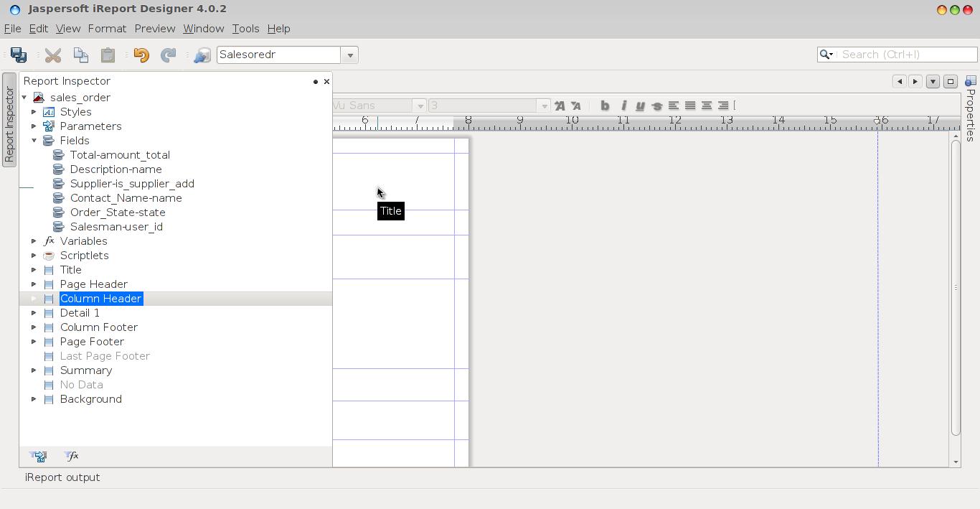
Task: Collapse the Fields node
Action: [34, 140]
